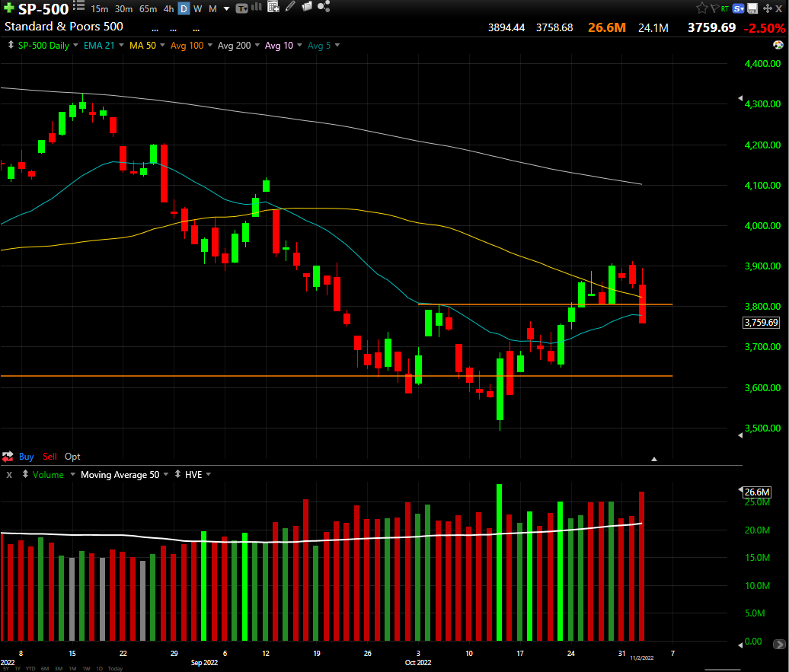The height and width of the screenshot is (672, 789).
Task: Set range to 1M
Action: [x=72, y=668]
